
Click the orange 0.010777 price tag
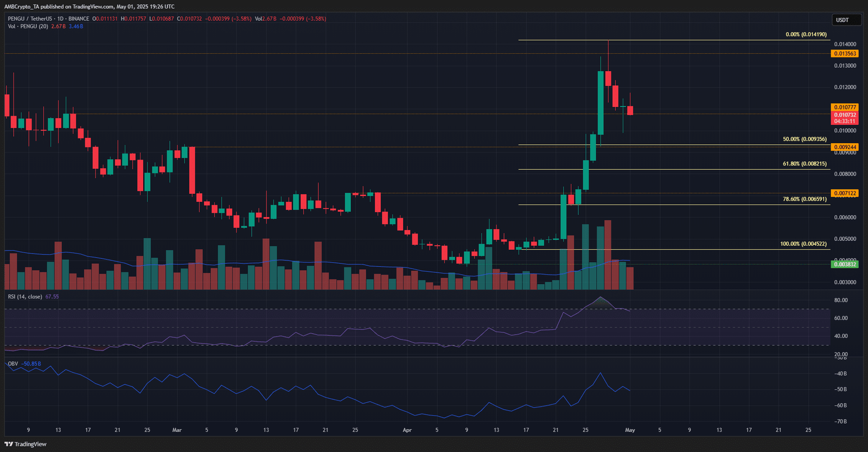pyautogui.click(x=845, y=107)
